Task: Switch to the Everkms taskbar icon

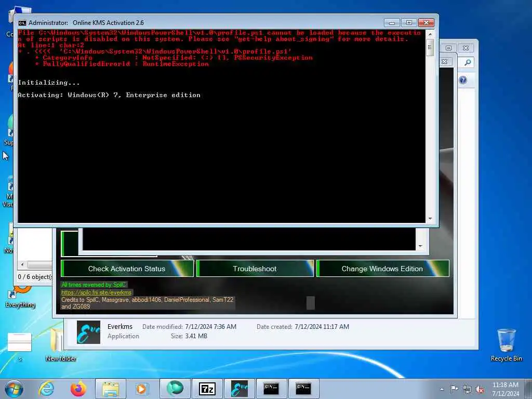Action: coord(239,389)
